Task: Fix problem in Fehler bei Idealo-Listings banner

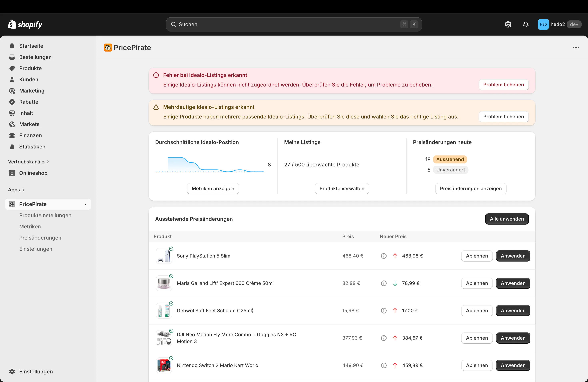Action: point(504,85)
